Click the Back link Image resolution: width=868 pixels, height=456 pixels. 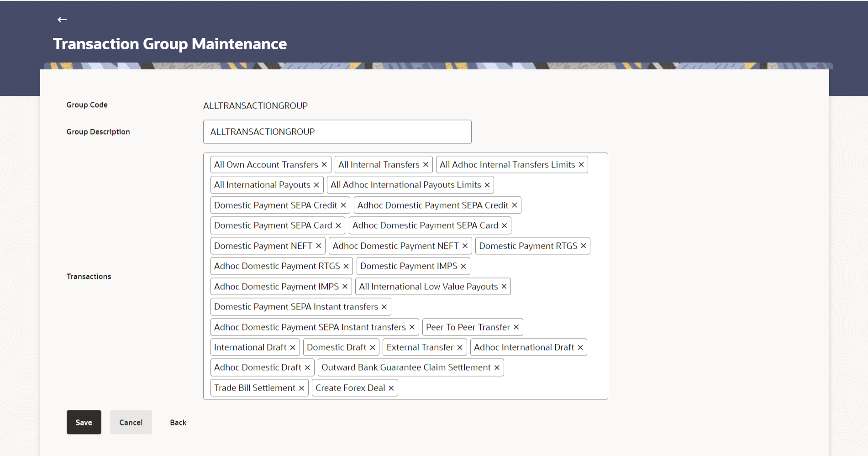[178, 423]
